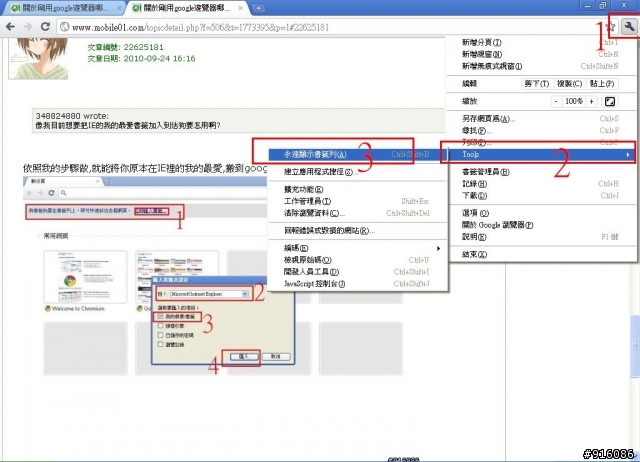Select 尋找(F) find option
Viewport: 640px width, 462px height.
pyautogui.click(x=542, y=131)
